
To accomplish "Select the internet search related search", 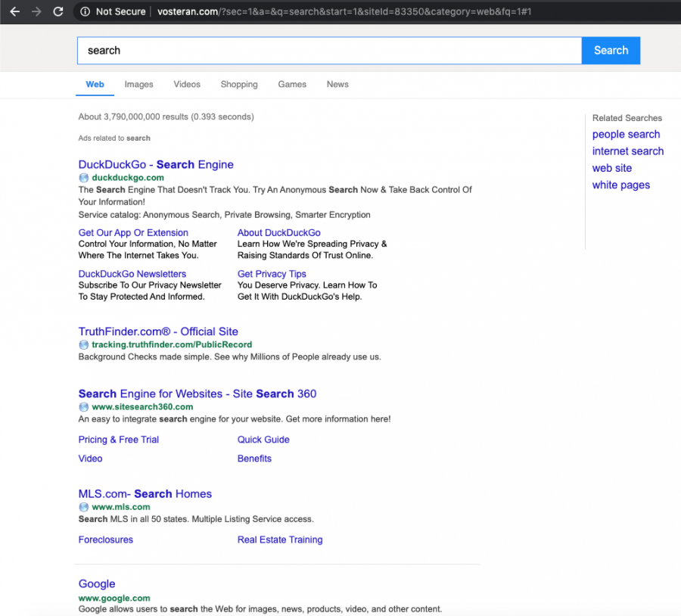I will 627,151.
